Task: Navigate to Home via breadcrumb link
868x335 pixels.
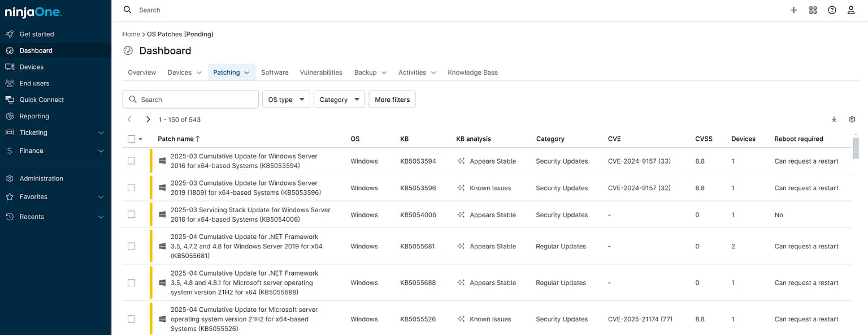Action: click(131, 34)
